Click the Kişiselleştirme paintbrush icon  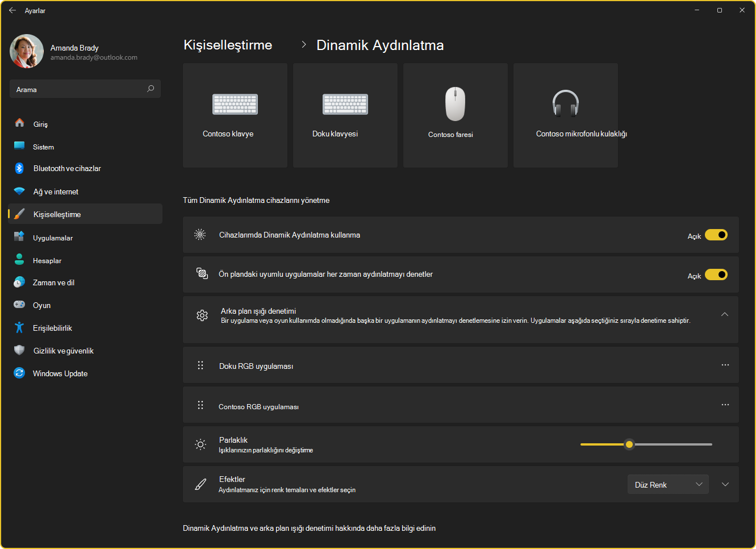19,214
